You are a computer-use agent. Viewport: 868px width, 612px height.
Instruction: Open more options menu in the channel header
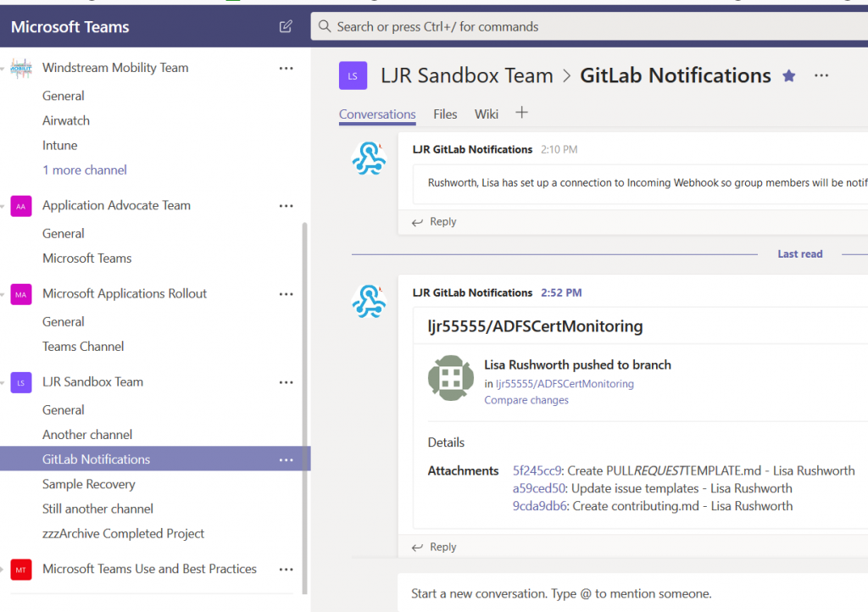pyautogui.click(x=821, y=75)
